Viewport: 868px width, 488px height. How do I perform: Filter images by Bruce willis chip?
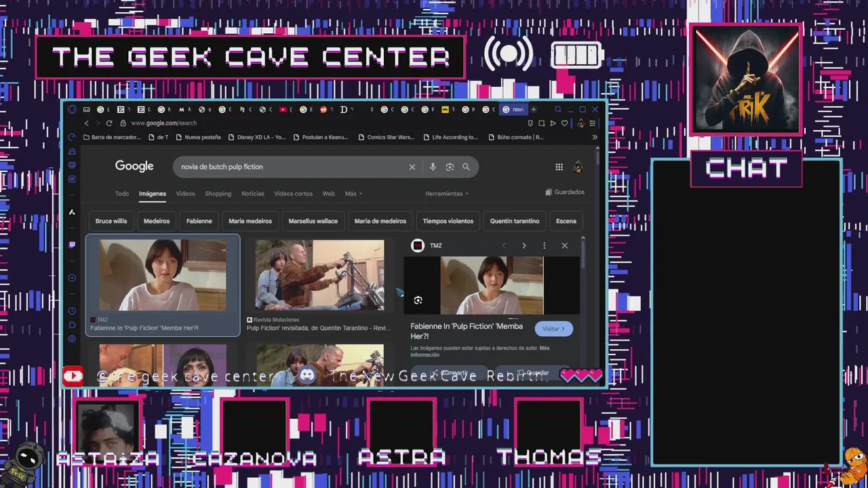(x=111, y=221)
